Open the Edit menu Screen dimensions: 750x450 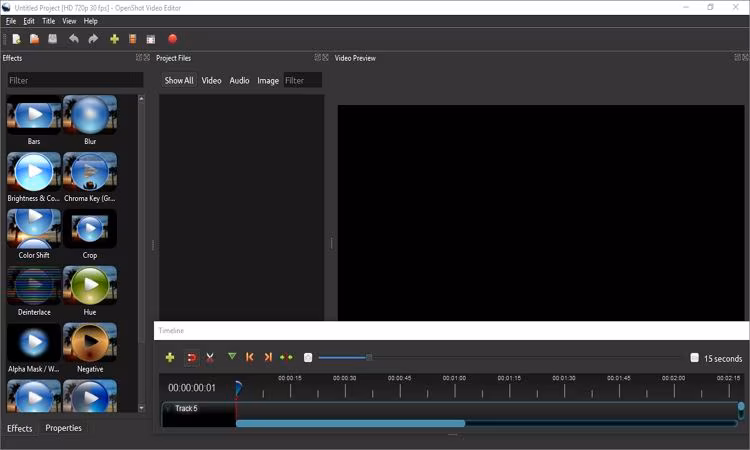pos(29,21)
